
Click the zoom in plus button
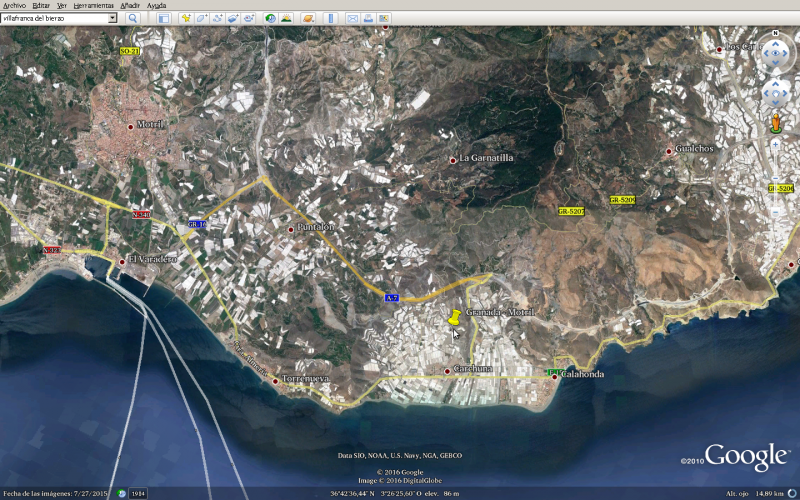pyautogui.click(x=776, y=144)
